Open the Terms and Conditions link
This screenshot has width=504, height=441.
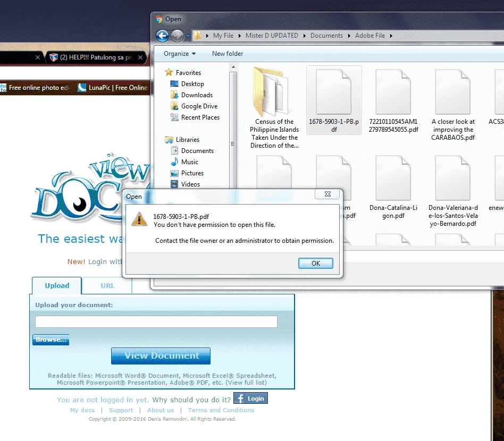pos(221,410)
